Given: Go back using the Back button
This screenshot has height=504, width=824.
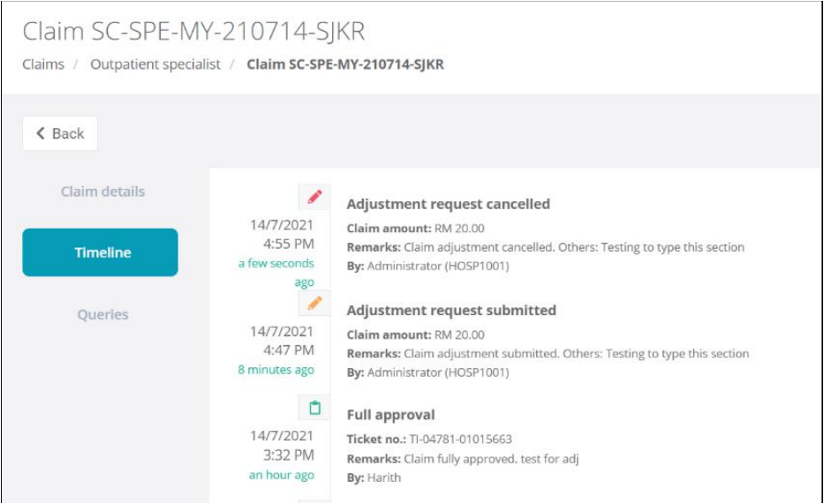Looking at the screenshot, I should coord(60,133).
